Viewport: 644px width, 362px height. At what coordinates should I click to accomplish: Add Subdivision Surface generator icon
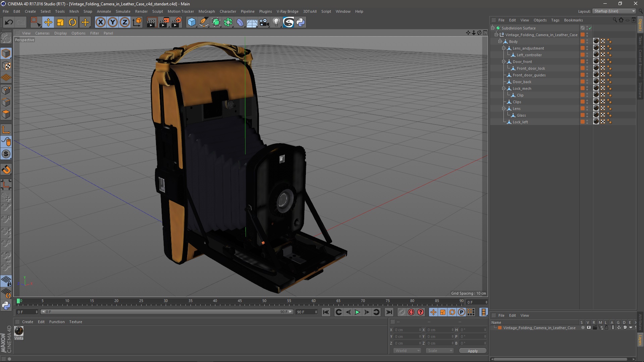pyautogui.click(x=216, y=22)
